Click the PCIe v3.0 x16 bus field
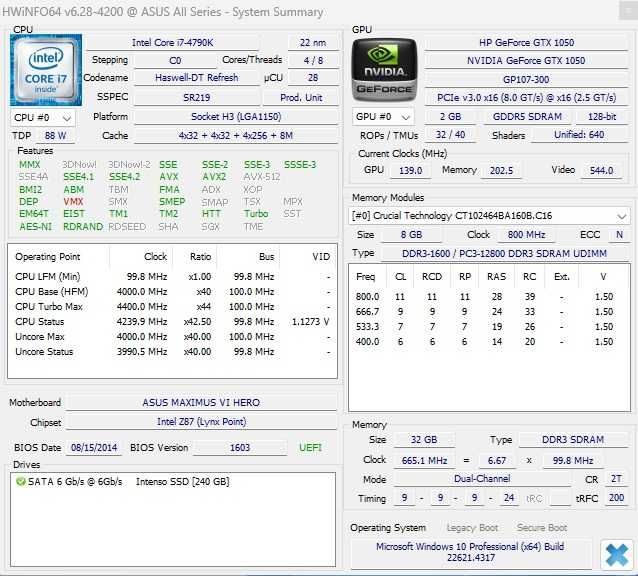638x576 pixels. [x=527, y=98]
